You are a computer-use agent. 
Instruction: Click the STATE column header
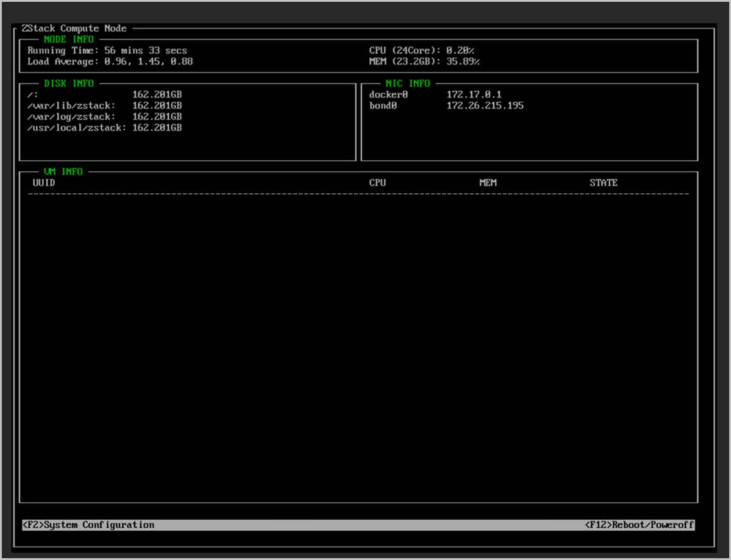603,182
